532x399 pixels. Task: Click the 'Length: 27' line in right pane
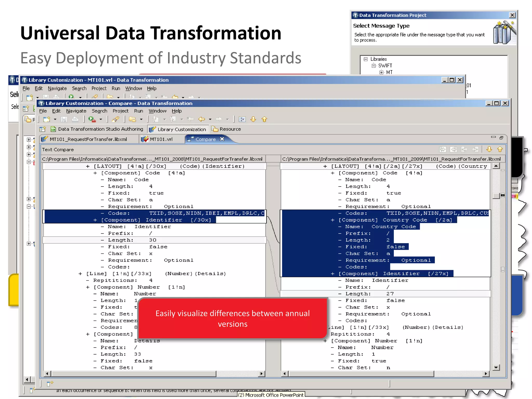tap(385, 294)
